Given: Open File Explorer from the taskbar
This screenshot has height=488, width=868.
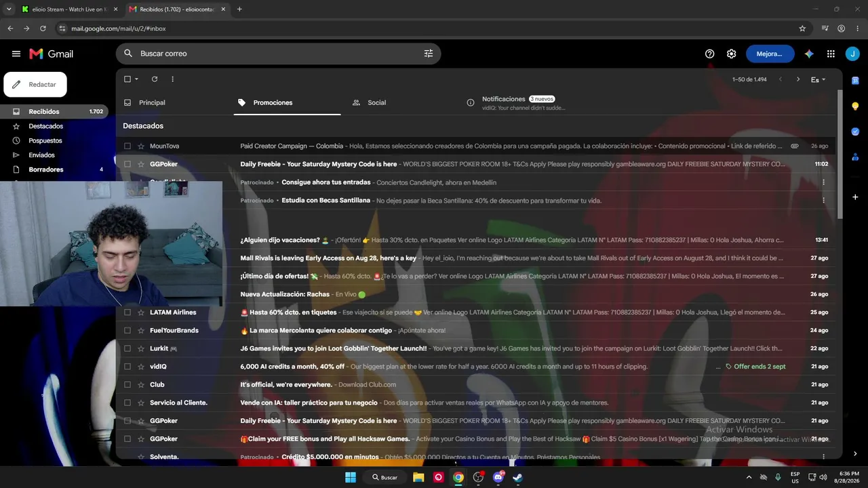Looking at the screenshot, I should coord(418,477).
